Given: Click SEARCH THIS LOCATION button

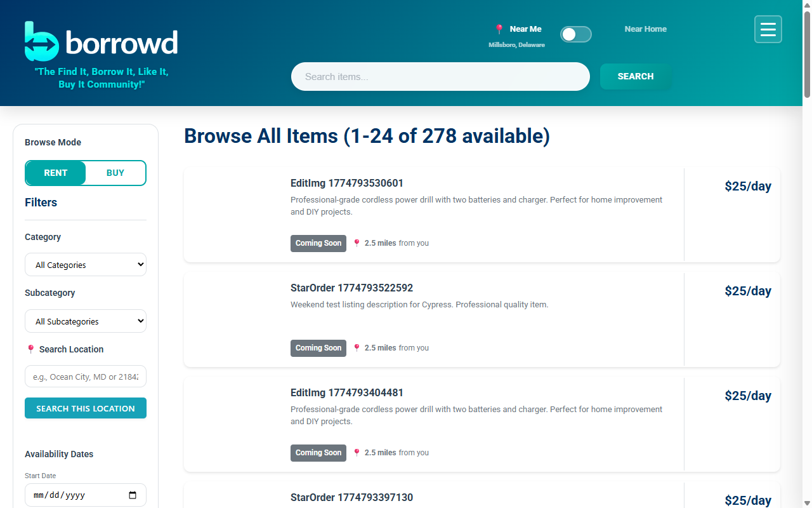Looking at the screenshot, I should pos(86,408).
